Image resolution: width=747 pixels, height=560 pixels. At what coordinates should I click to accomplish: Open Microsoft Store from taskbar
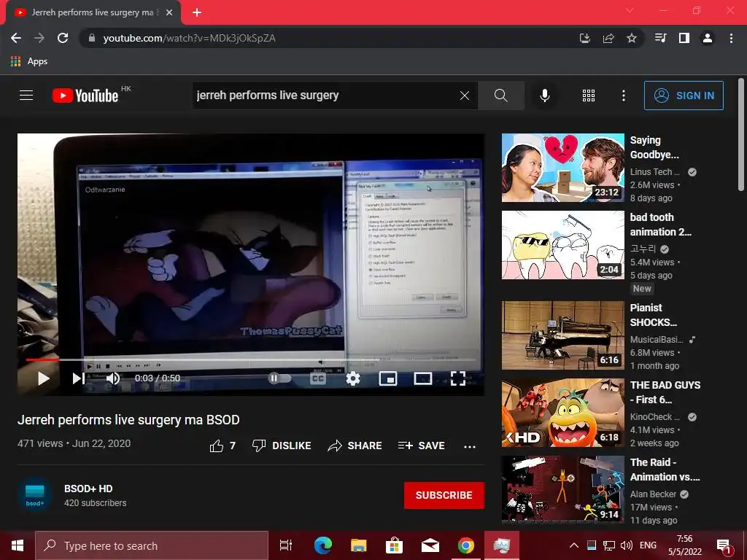[394, 545]
